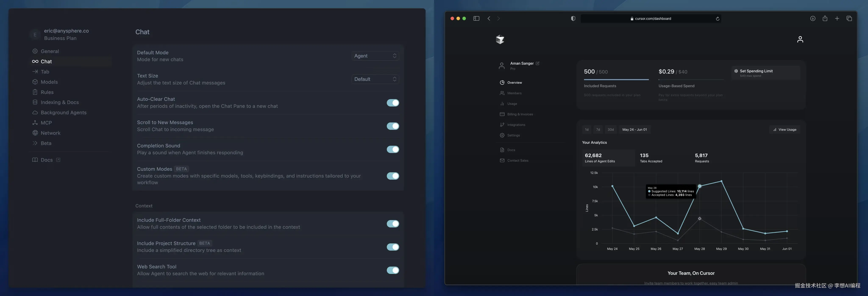Screen dimensions: 868x296
Task: Open the May 24 - Jun 01 date range picker
Action: [x=634, y=130]
